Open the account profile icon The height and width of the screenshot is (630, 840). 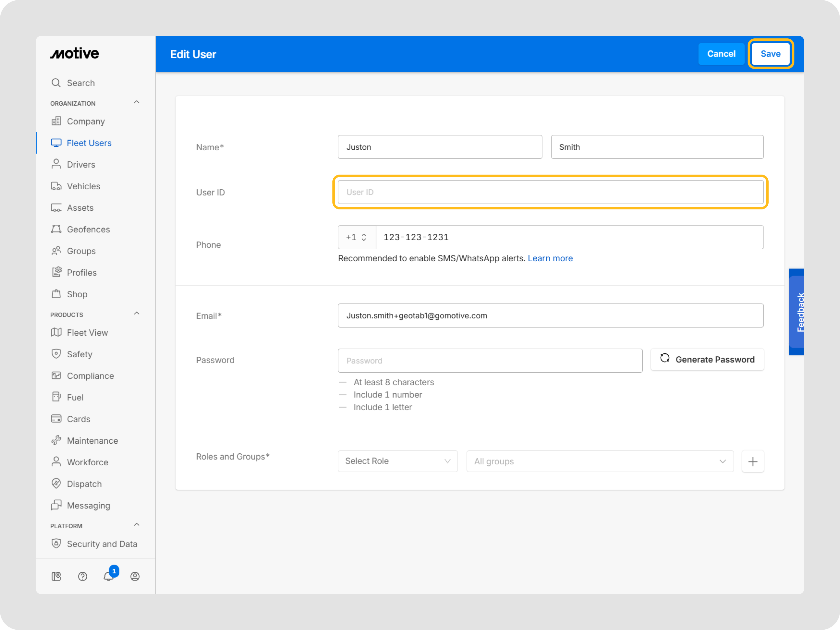tap(135, 576)
